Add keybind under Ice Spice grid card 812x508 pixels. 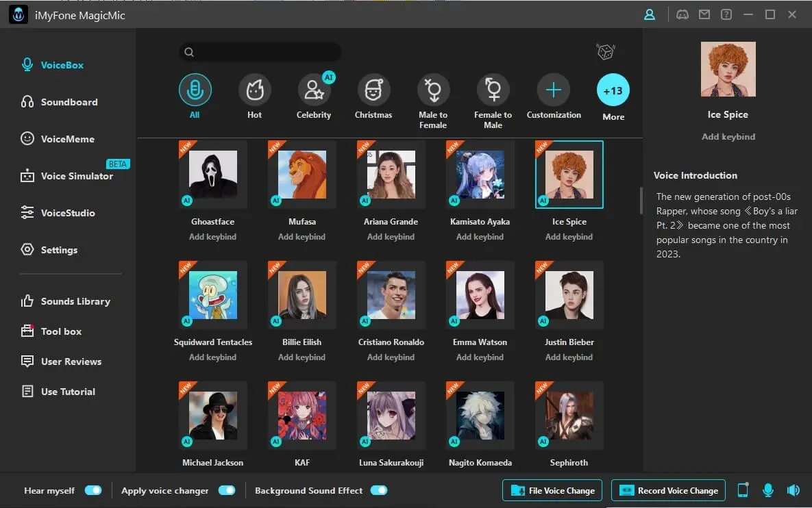coord(569,236)
